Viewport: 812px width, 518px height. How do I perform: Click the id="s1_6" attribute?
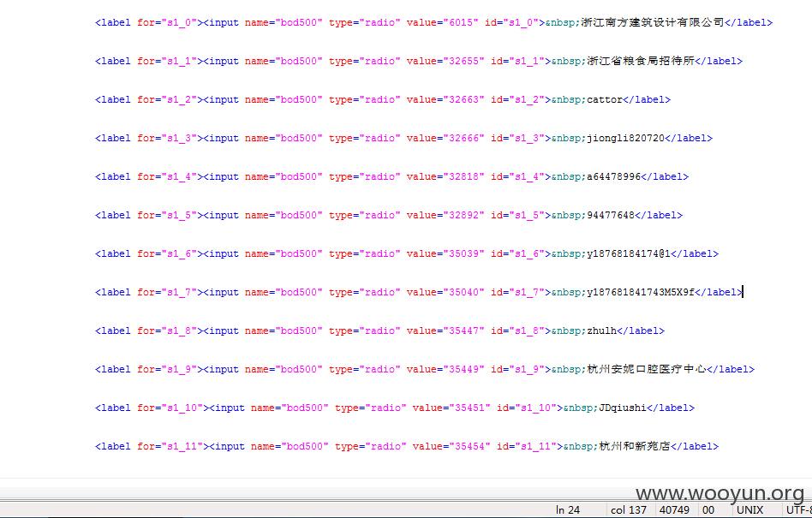pyautogui.click(x=518, y=254)
